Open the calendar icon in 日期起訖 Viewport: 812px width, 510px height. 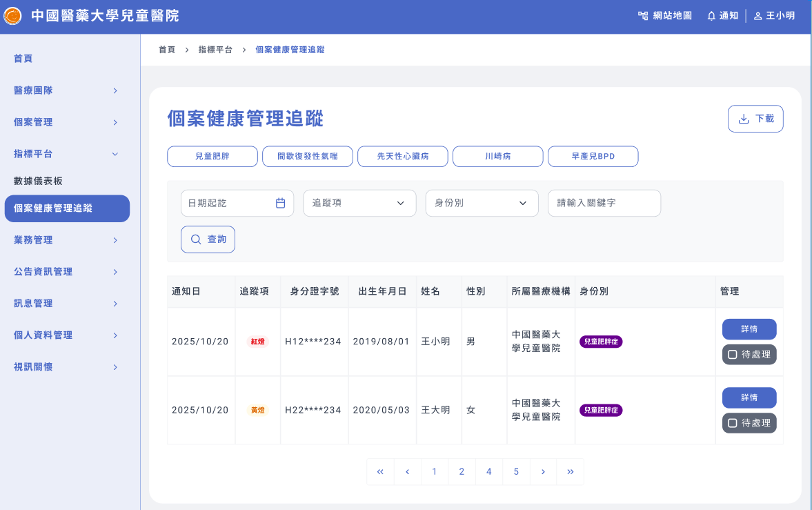tap(280, 203)
